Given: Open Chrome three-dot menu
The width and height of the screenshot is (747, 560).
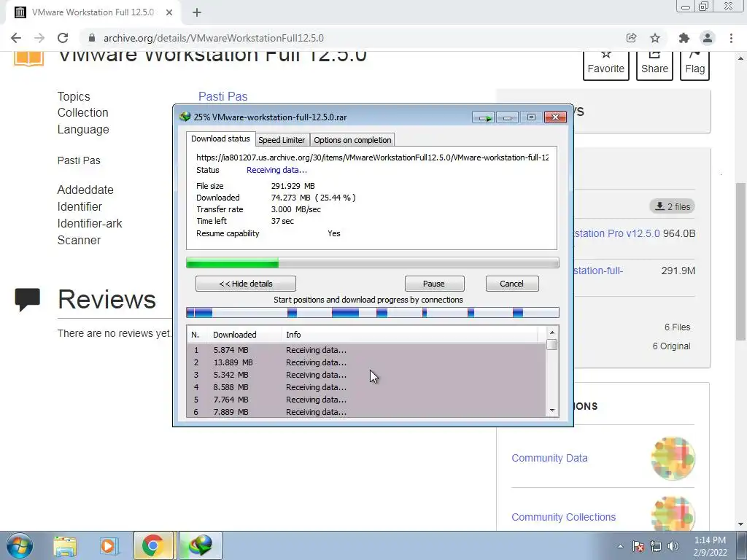Looking at the screenshot, I should tap(731, 38).
